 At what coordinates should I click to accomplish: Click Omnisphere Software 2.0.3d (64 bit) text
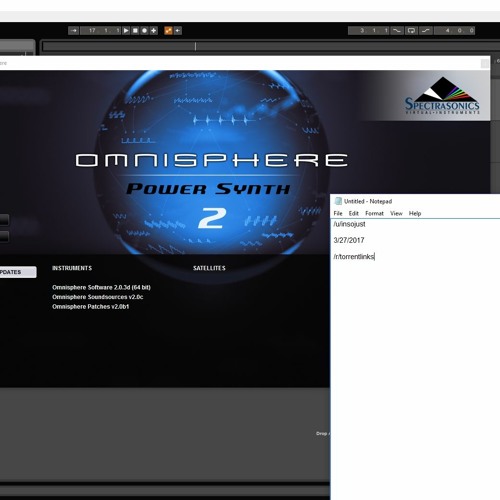[x=101, y=287]
